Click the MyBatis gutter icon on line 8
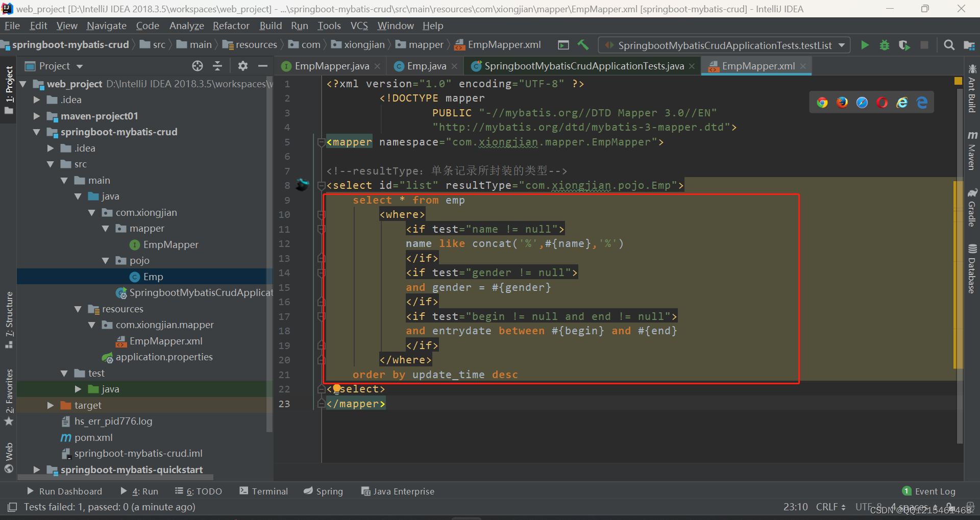 303,185
